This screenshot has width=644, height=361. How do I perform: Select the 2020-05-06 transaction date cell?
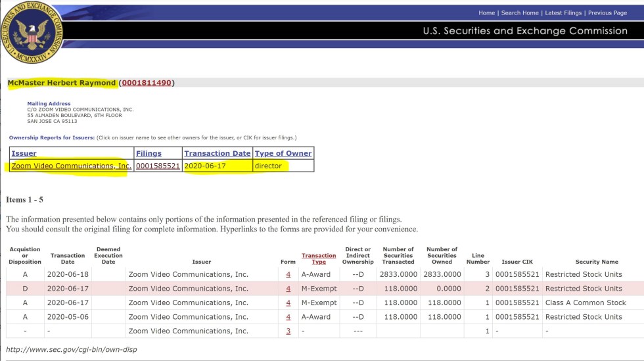pos(68,317)
